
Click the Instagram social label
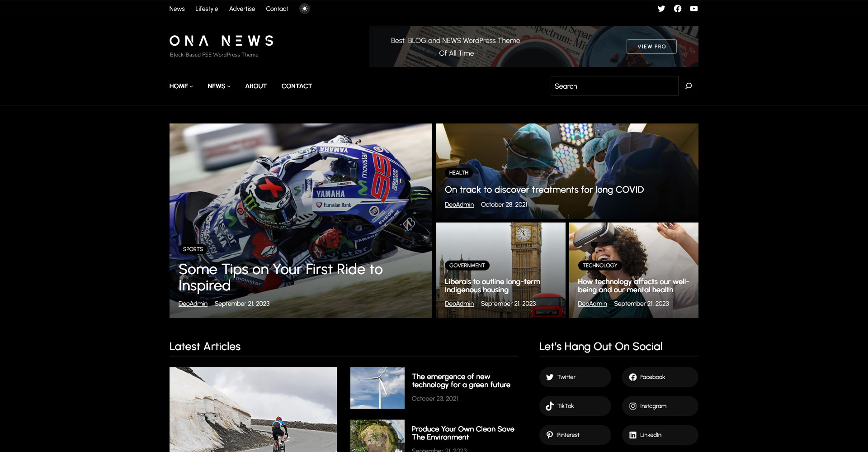653,406
